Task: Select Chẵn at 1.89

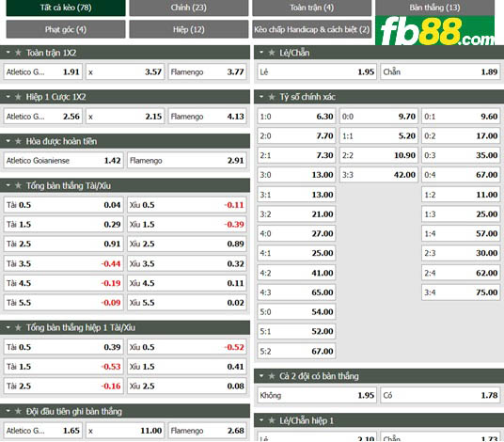Action: coord(440,71)
